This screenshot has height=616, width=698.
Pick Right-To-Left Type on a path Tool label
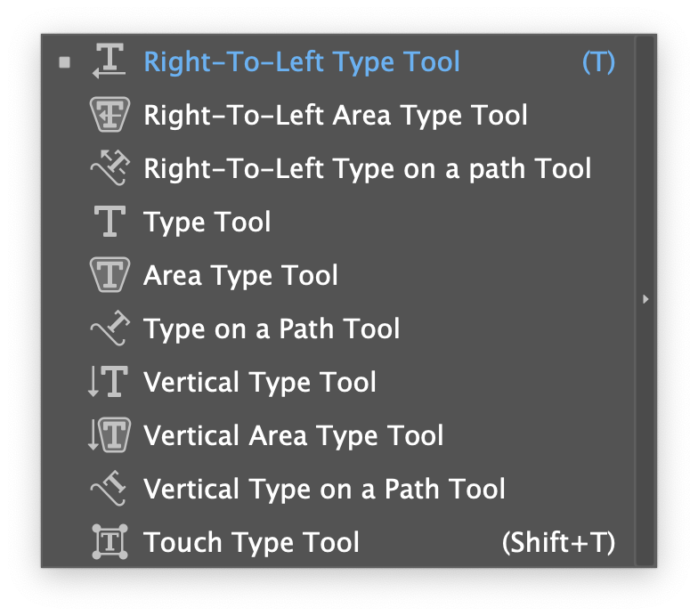[x=367, y=168]
